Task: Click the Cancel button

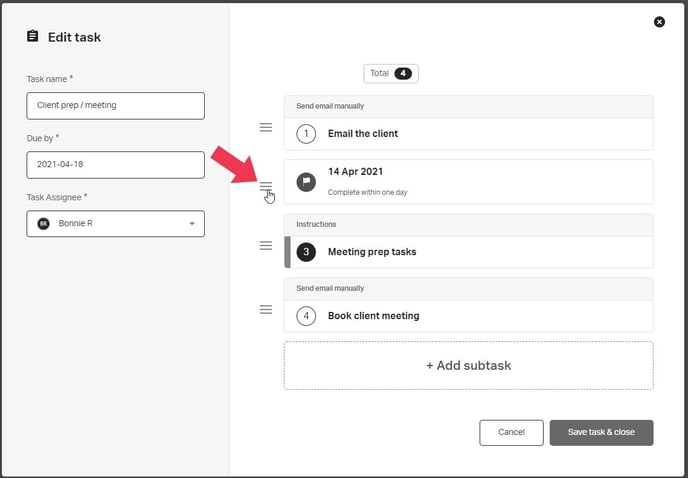Action: click(x=511, y=432)
